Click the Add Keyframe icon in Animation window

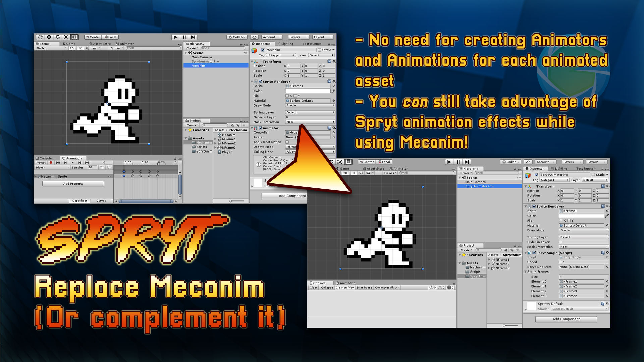[102, 167]
